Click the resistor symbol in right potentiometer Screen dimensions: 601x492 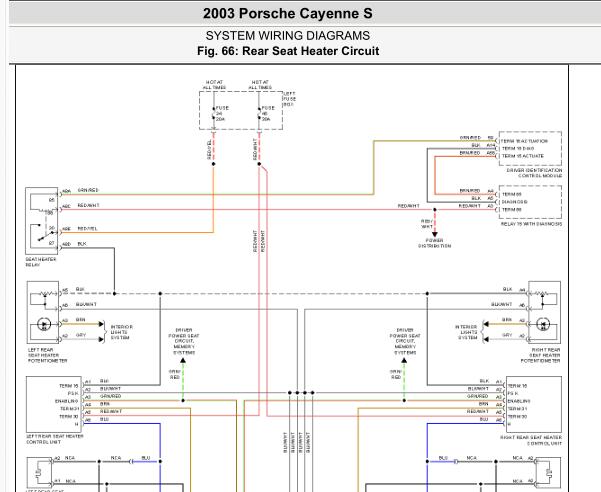[542, 294]
